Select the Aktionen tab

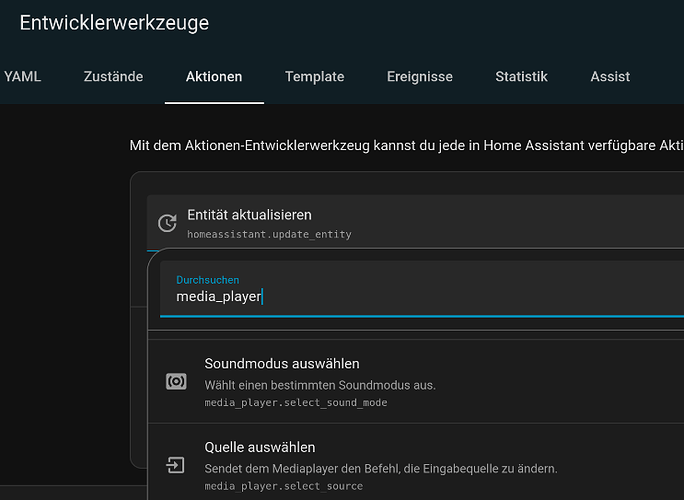tap(214, 77)
